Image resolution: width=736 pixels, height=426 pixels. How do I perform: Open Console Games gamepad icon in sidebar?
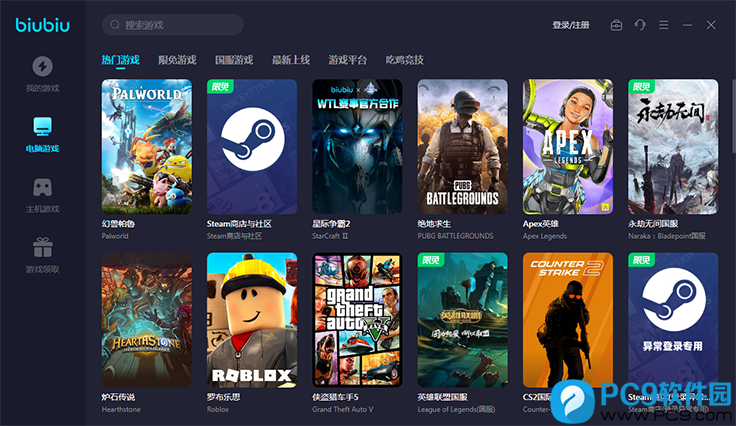[x=42, y=187]
